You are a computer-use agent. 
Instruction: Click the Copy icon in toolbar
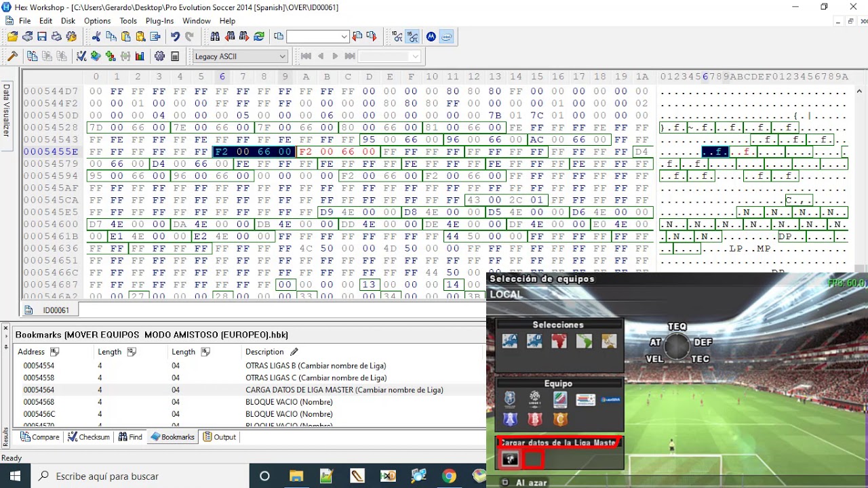pos(111,37)
